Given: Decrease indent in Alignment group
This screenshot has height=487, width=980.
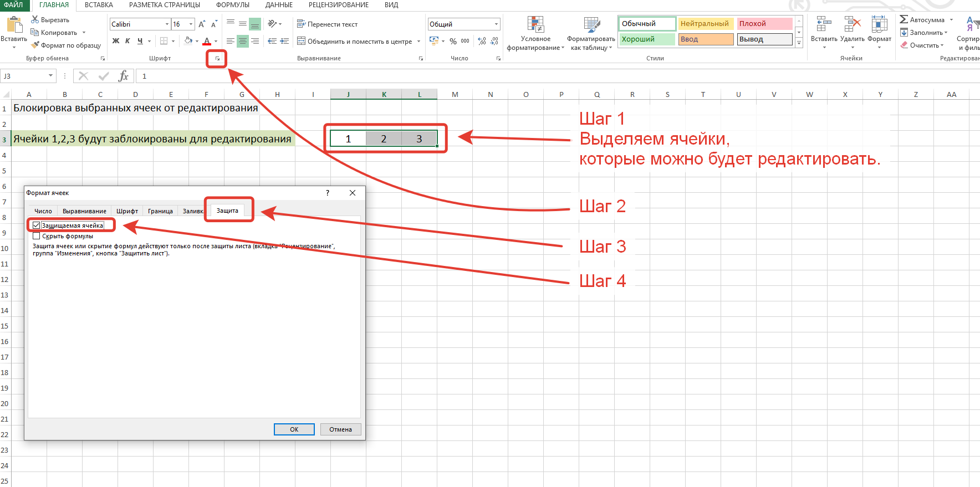Looking at the screenshot, I should click(x=272, y=41).
